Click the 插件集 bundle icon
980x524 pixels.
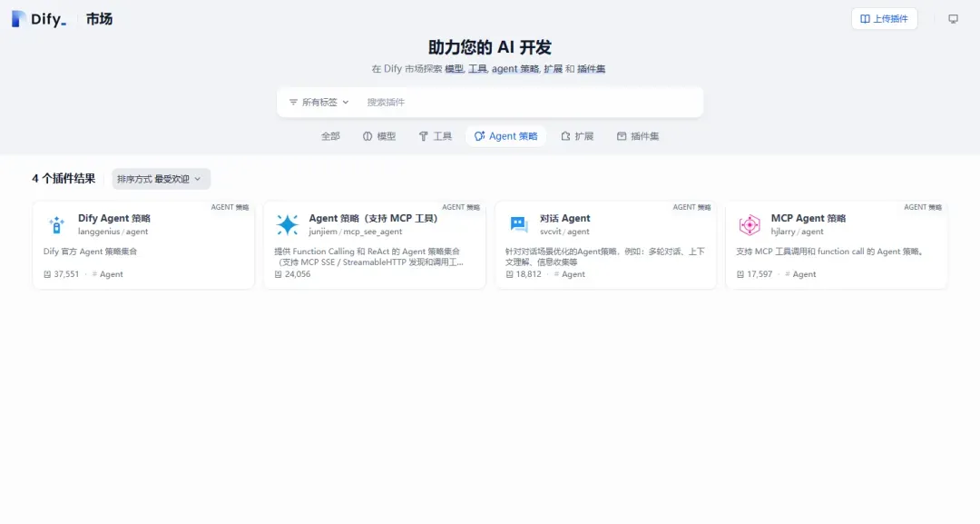[622, 136]
